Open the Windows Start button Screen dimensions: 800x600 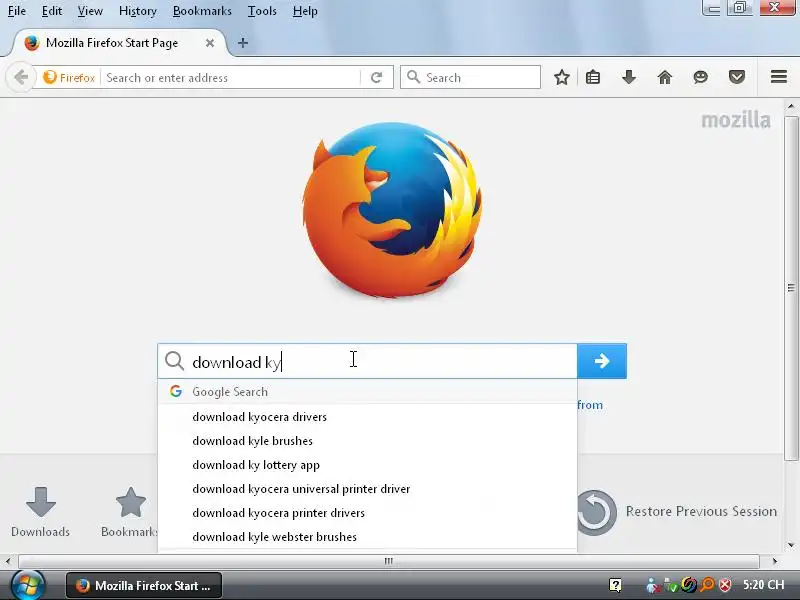click(x=28, y=586)
